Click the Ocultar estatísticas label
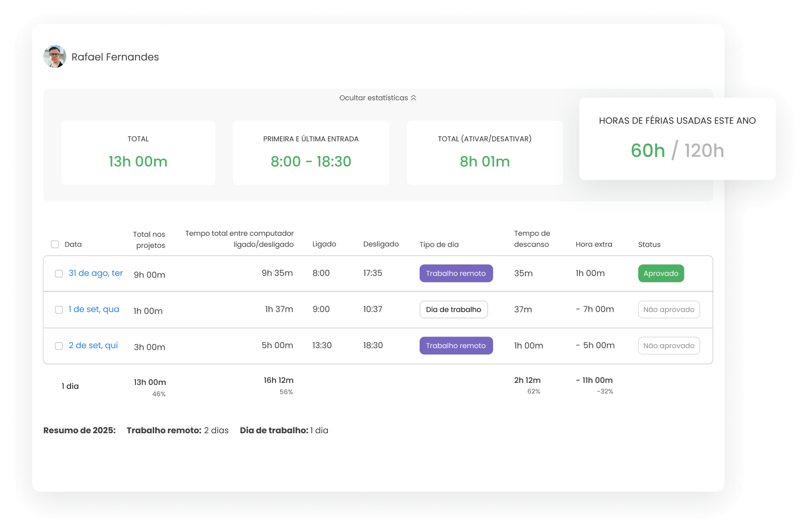Screen dimensions: 808x532 tap(373, 98)
